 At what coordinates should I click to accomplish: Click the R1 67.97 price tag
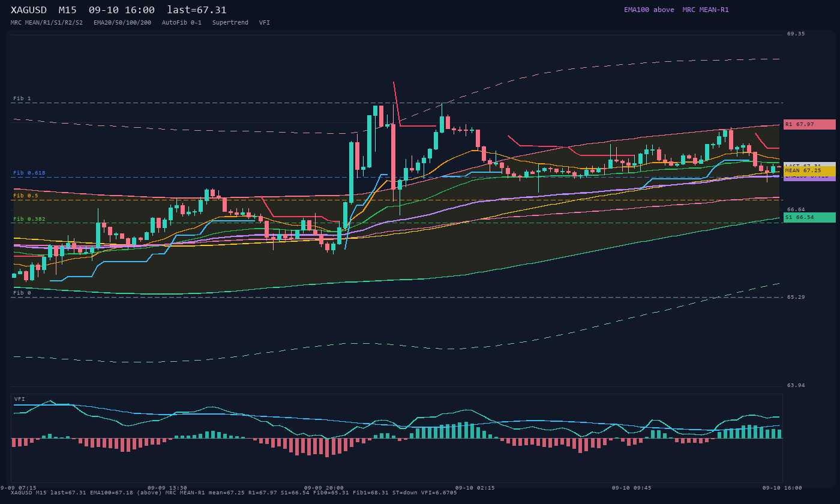pyautogui.click(x=809, y=124)
